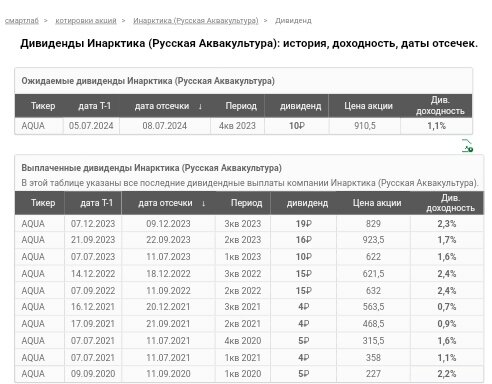
Task: Sort expected dividends by дата отсечки arrow
Action: 200,106
